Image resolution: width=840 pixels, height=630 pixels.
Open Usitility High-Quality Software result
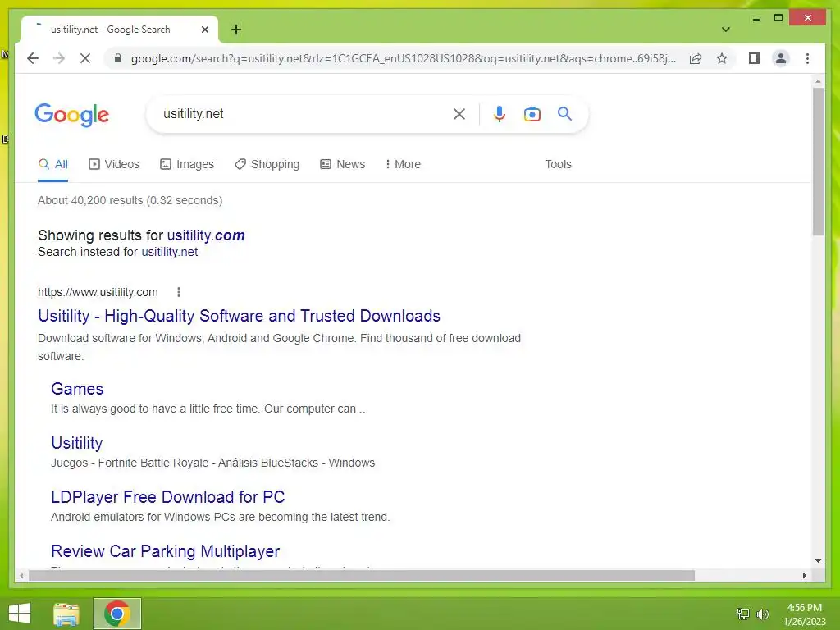239,316
